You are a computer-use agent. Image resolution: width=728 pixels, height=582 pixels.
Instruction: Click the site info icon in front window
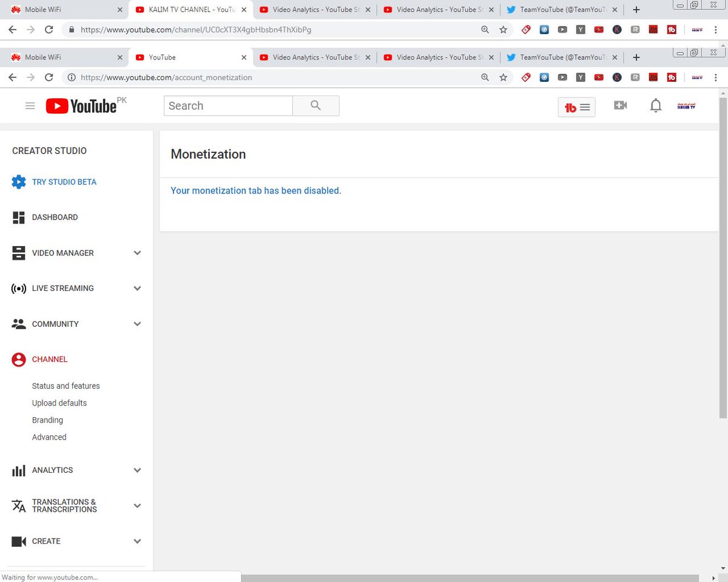(71, 78)
